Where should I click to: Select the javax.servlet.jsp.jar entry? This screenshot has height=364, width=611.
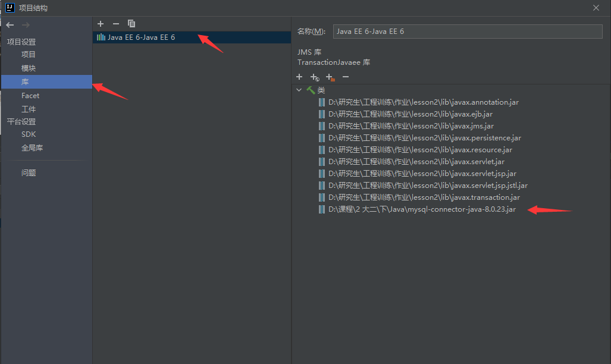tap(422, 174)
